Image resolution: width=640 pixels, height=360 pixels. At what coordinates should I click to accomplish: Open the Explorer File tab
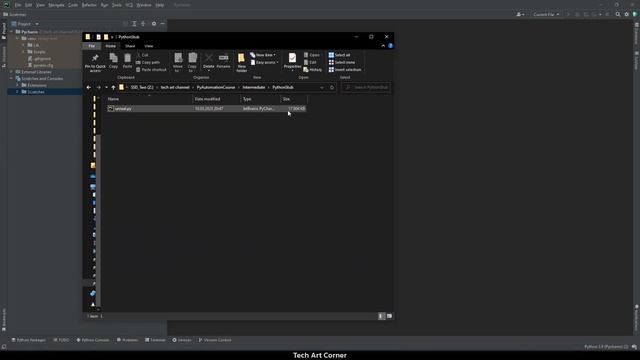coord(92,46)
